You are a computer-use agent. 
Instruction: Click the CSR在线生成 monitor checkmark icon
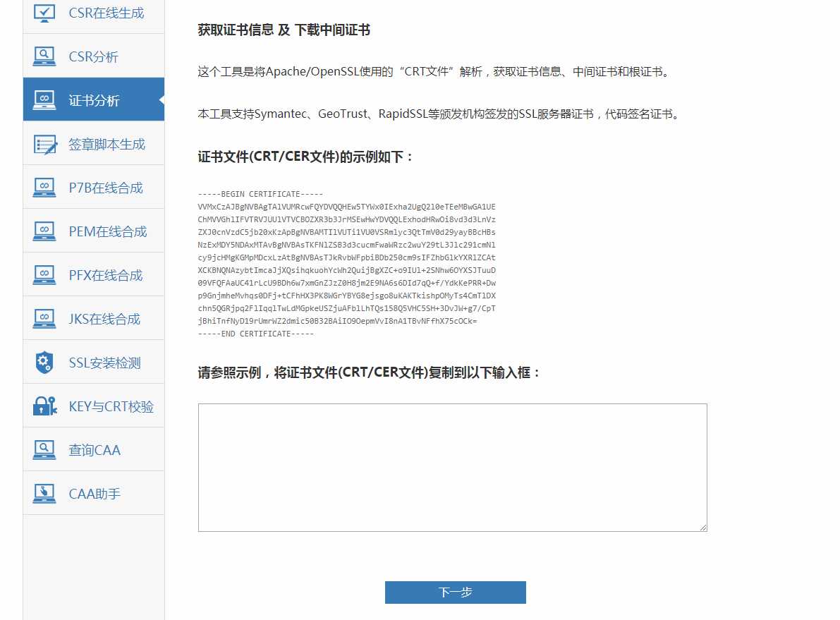[44, 12]
